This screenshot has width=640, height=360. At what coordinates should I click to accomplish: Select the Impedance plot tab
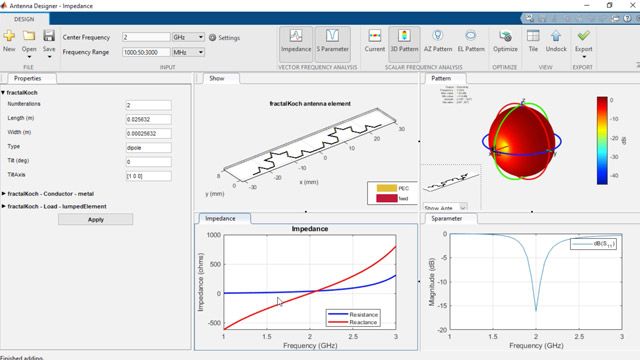coord(220,219)
